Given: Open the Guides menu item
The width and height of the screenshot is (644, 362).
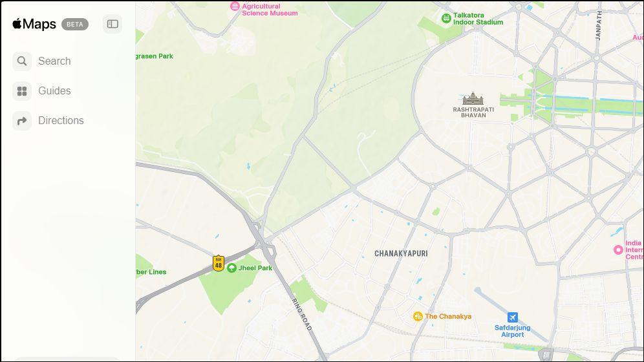Looking at the screenshot, I should tap(54, 90).
